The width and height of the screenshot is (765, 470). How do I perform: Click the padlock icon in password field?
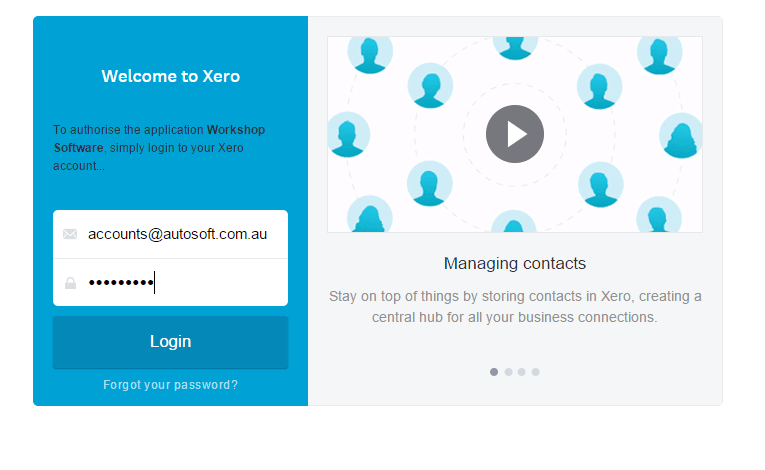point(70,283)
